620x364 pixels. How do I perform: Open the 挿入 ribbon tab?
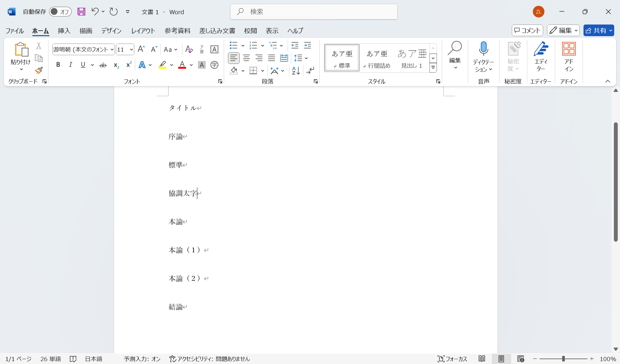64,31
